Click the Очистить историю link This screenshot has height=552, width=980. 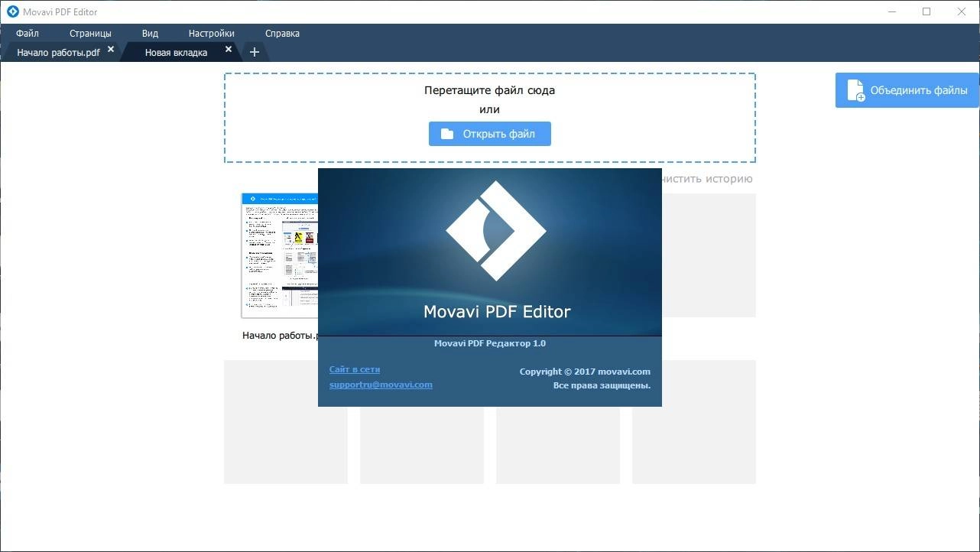[x=707, y=179]
